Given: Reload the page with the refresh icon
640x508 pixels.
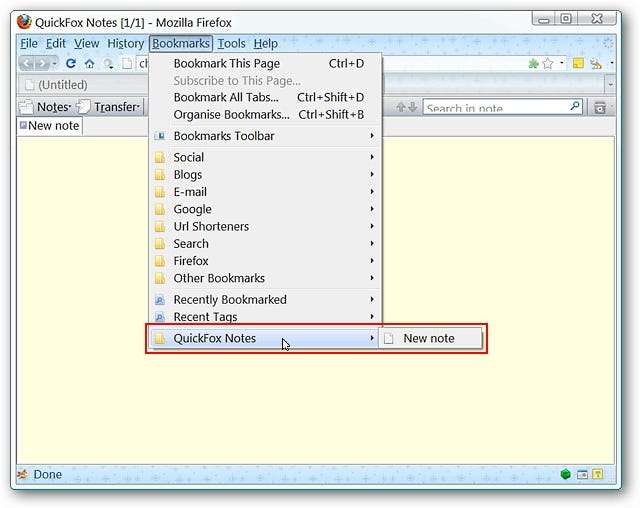Looking at the screenshot, I should click(71, 63).
